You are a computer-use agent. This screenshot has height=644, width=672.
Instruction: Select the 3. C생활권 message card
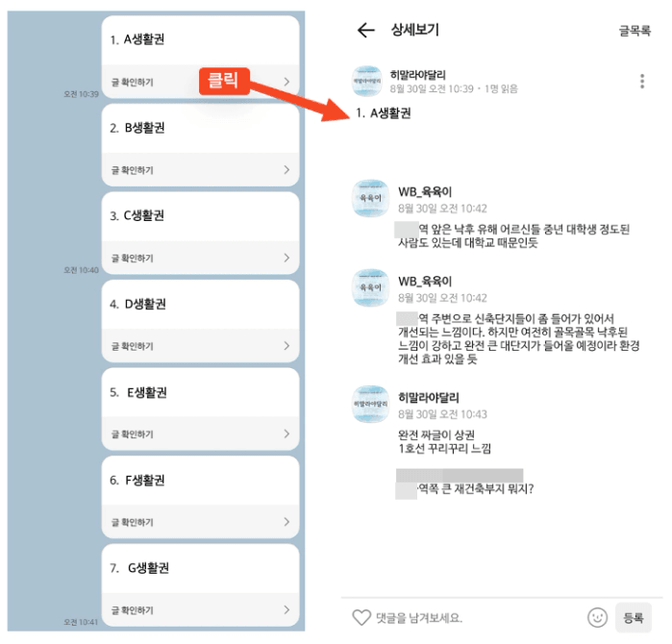click(200, 234)
